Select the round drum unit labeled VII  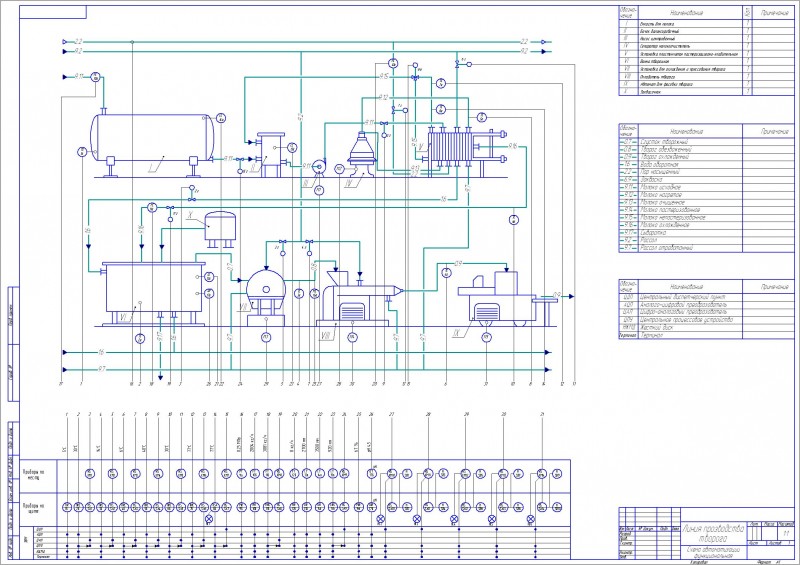(x=266, y=297)
